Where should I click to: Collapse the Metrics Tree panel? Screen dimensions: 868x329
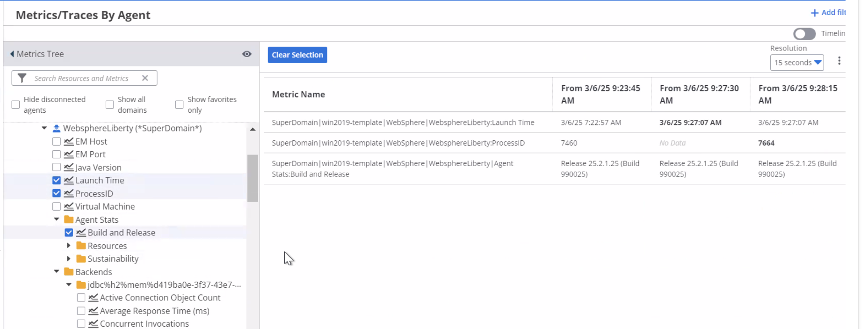click(x=12, y=54)
